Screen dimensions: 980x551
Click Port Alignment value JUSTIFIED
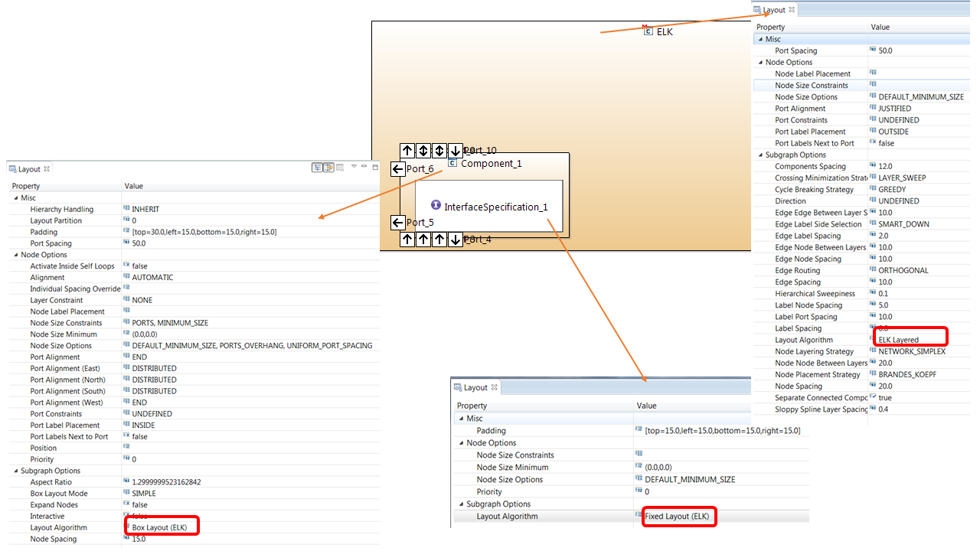tap(895, 109)
